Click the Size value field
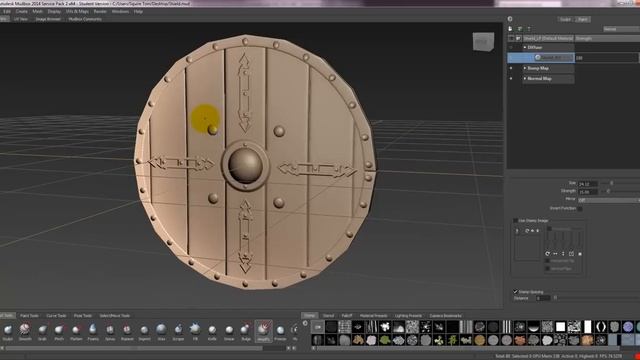 (x=588, y=184)
